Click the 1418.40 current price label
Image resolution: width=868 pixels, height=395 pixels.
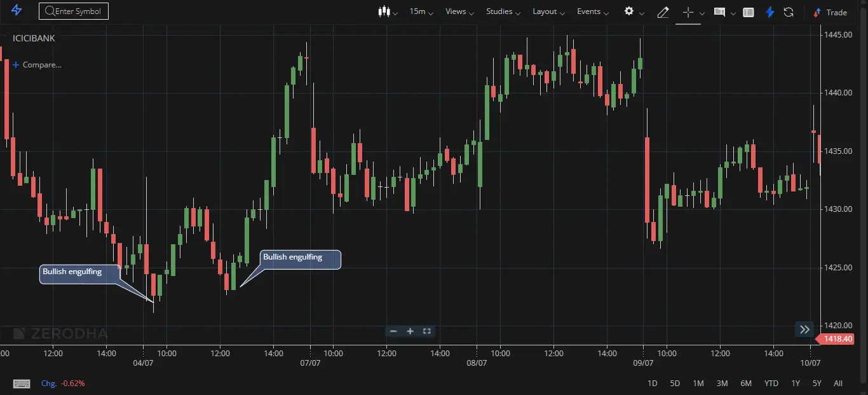pos(836,339)
